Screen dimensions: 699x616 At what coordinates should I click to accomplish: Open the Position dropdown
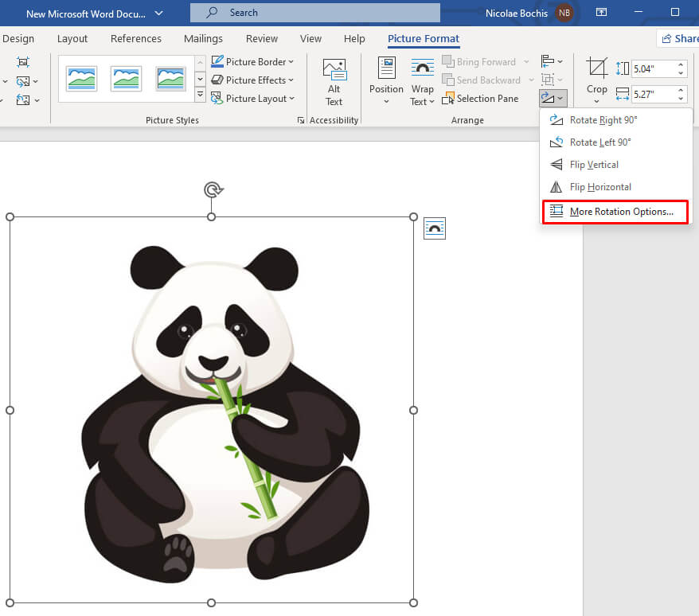pos(386,82)
